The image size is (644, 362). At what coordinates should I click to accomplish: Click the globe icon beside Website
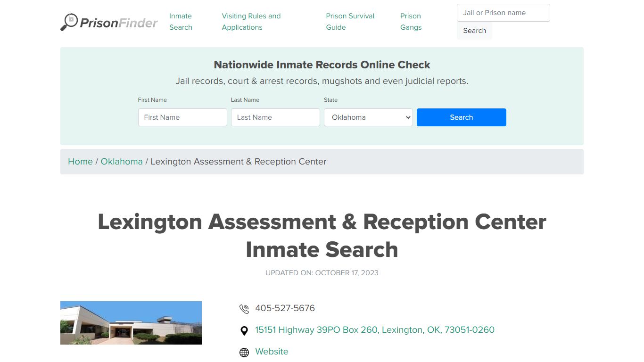pyautogui.click(x=244, y=353)
